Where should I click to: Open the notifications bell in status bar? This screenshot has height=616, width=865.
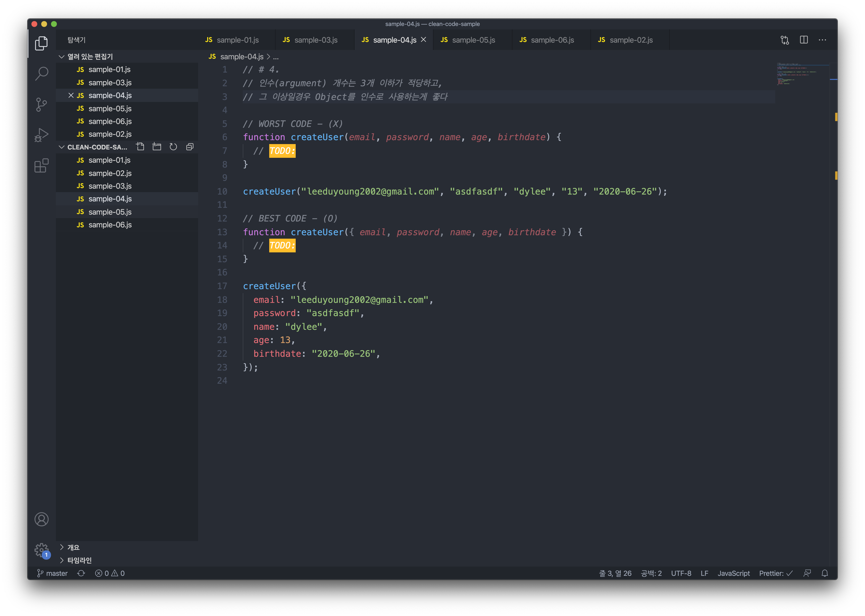824,573
